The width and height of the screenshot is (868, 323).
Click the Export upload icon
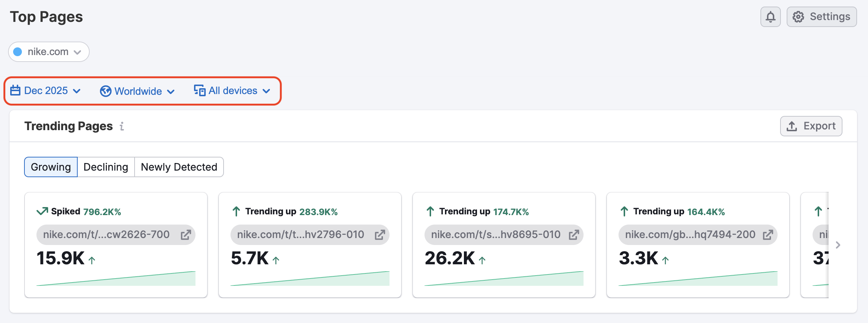pyautogui.click(x=791, y=126)
